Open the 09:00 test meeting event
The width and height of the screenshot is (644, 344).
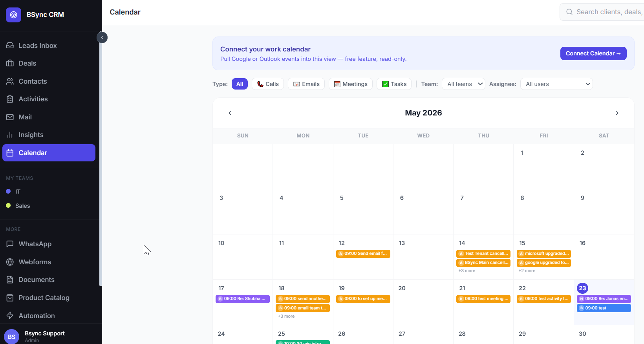click(483, 299)
